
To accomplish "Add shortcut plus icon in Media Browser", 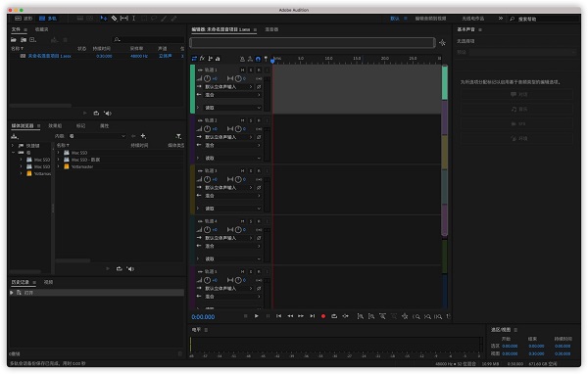I will click(143, 136).
